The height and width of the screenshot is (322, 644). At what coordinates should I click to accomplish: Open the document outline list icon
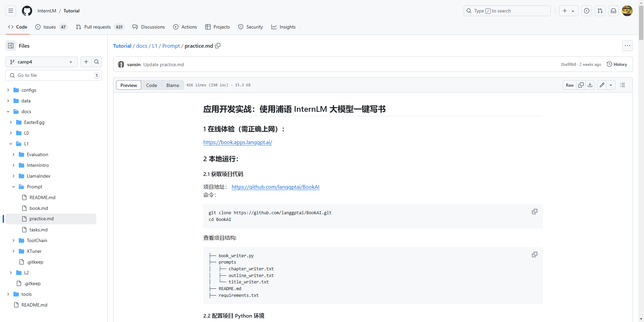[x=623, y=85]
